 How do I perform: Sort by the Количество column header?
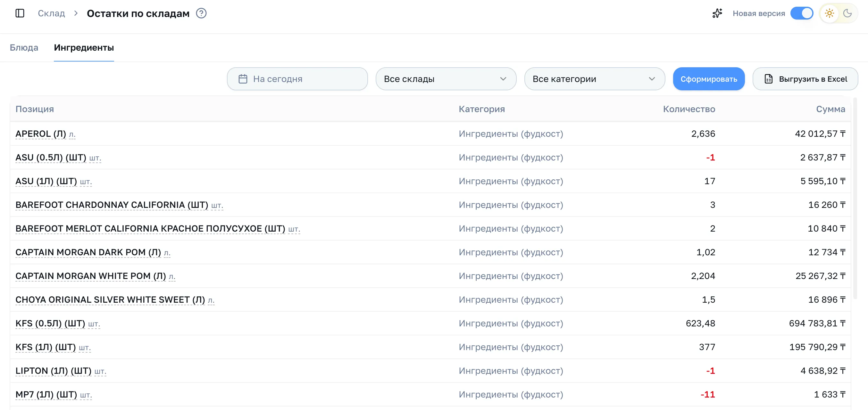(689, 109)
